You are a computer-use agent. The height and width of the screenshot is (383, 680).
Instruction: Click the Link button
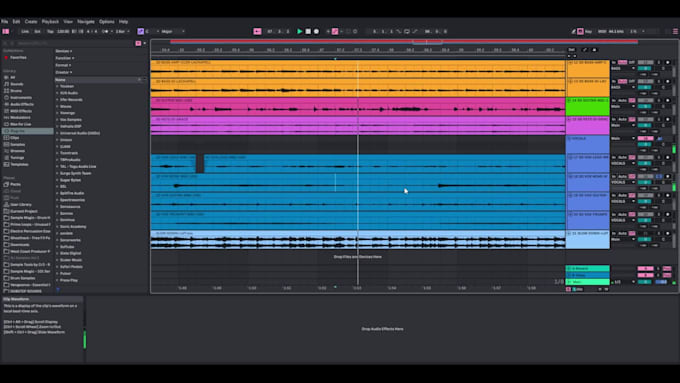[25, 31]
